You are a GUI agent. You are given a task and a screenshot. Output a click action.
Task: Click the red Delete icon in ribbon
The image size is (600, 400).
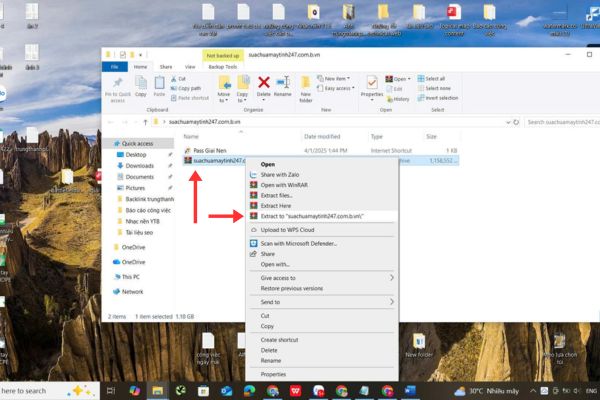pyautogui.click(x=264, y=84)
